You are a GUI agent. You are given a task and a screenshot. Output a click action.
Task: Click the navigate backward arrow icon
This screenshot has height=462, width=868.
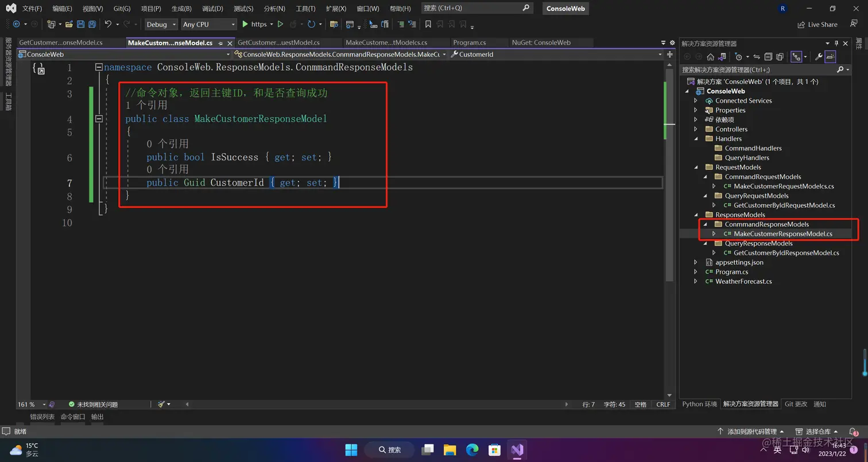coord(17,24)
